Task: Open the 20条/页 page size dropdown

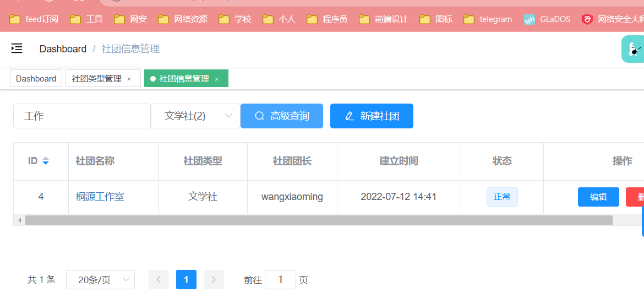Action: pyautogui.click(x=100, y=280)
